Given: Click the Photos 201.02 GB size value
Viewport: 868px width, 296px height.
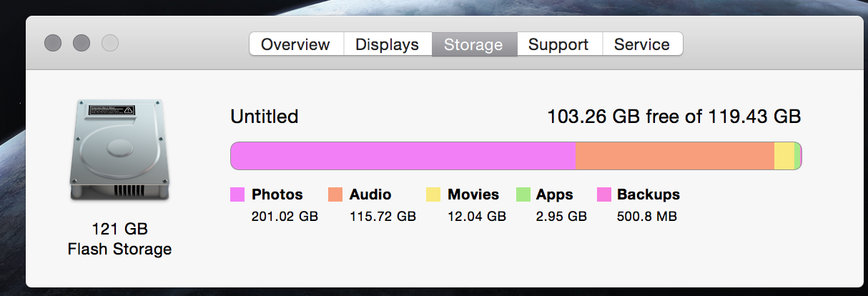Looking at the screenshot, I should 285,216.
